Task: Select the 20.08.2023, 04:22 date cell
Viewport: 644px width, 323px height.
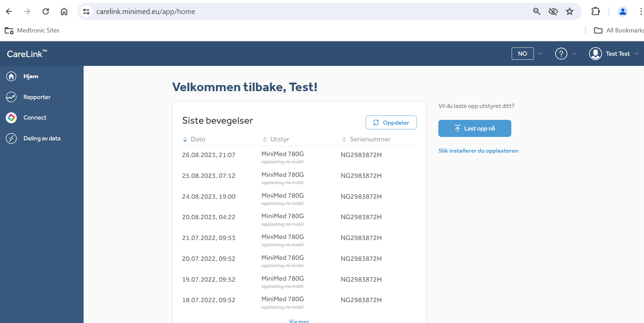Action: [209, 217]
